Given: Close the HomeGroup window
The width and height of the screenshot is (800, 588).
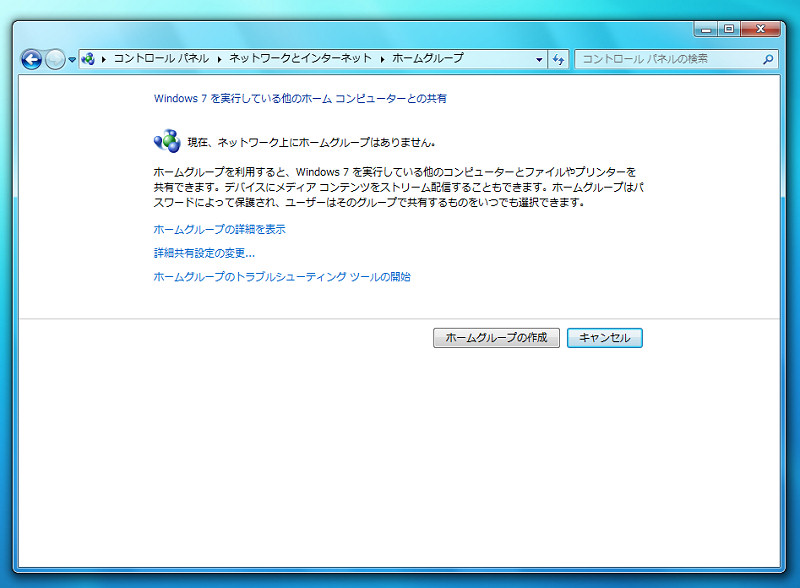Looking at the screenshot, I should pyautogui.click(x=760, y=29).
